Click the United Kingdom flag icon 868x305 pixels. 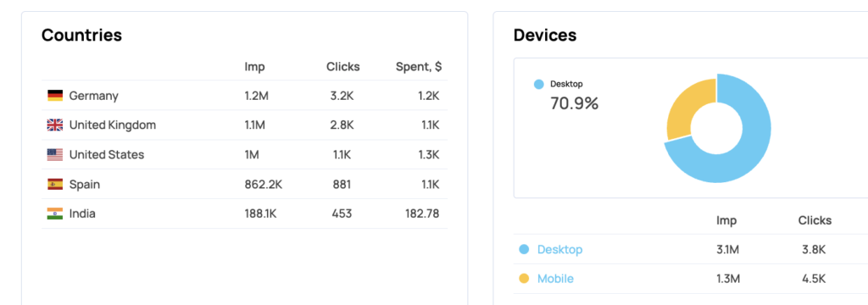pyautogui.click(x=55, y=125)
